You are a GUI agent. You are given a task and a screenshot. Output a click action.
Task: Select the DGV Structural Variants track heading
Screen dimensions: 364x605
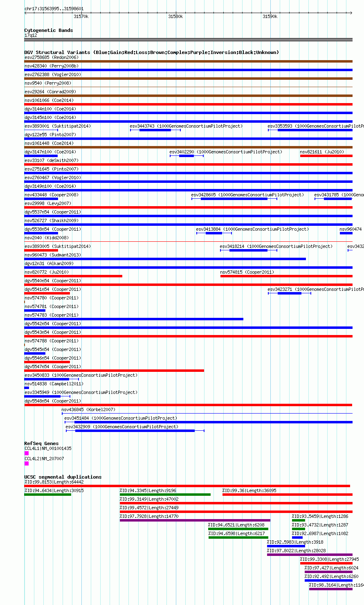152,52
